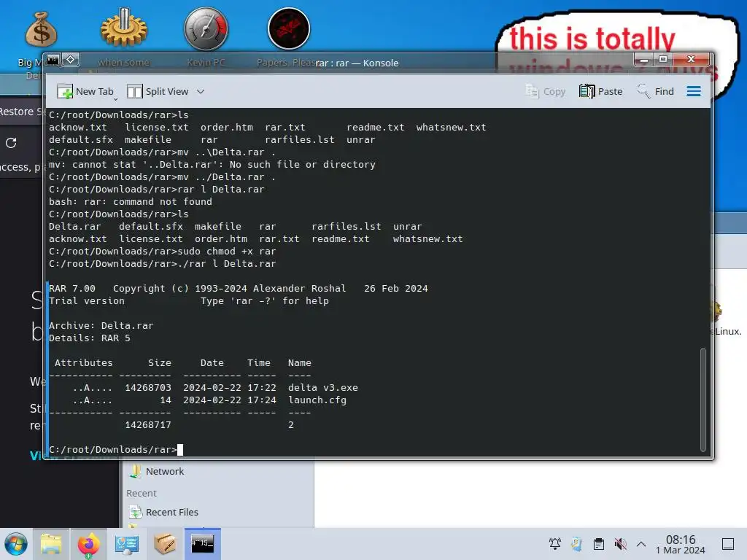Click 'delta v3.exe' in archive listing

click(323, 388)
